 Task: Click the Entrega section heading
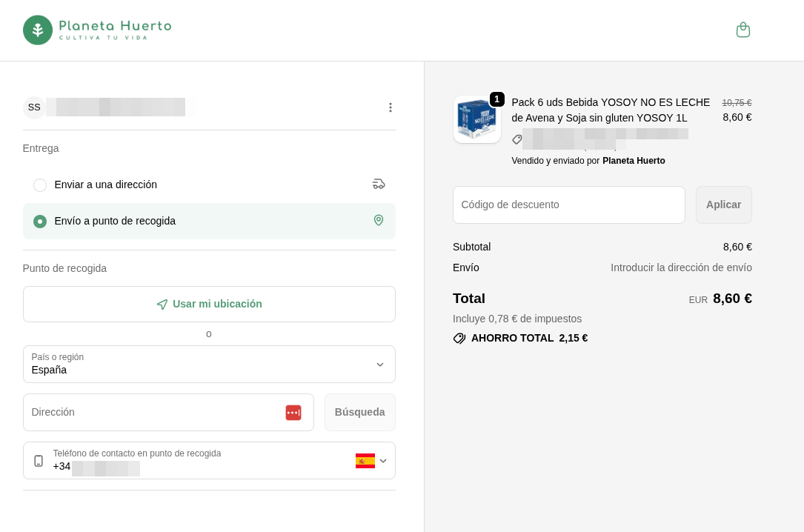[x=41, y=148]
